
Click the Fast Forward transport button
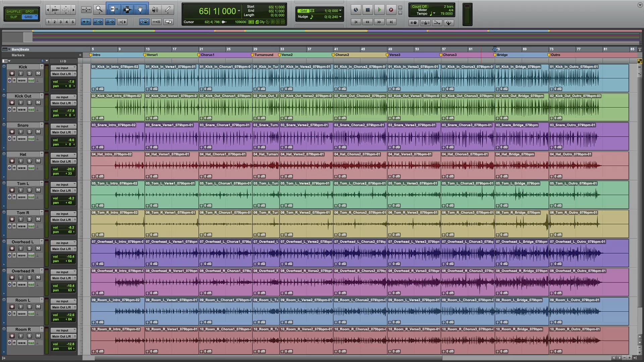point(379,22)
